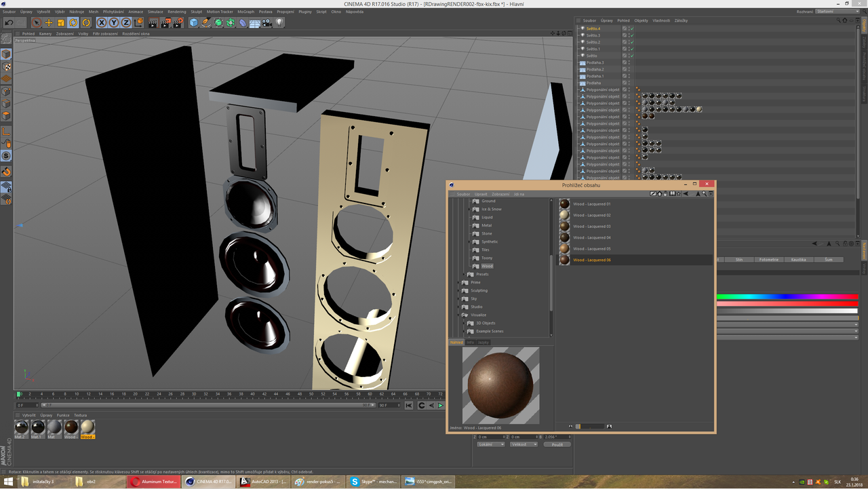Expand the Ice & Snow folder
Image resolution: width=868 pixels, height=489 pixels.
(x=470, y=209)
